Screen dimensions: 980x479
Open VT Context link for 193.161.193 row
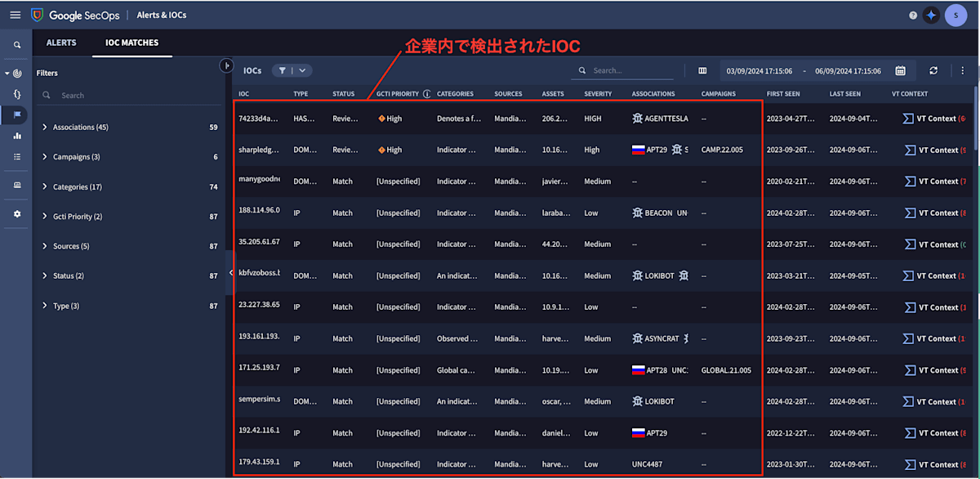(934, 338)
